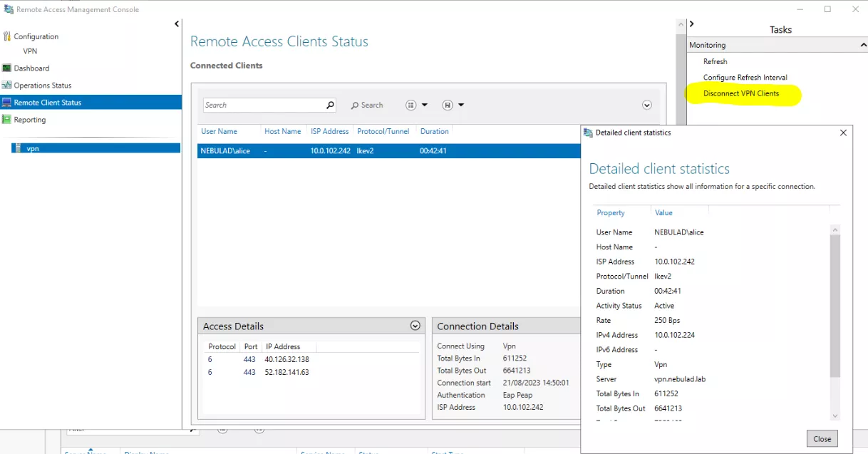Click the Value column header in dialog
This screenshot has height=454, width=868.
point(663,213)
